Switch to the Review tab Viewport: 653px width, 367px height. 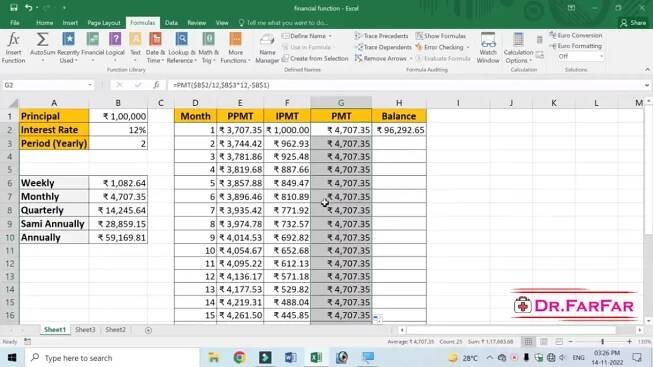(197, 23)
